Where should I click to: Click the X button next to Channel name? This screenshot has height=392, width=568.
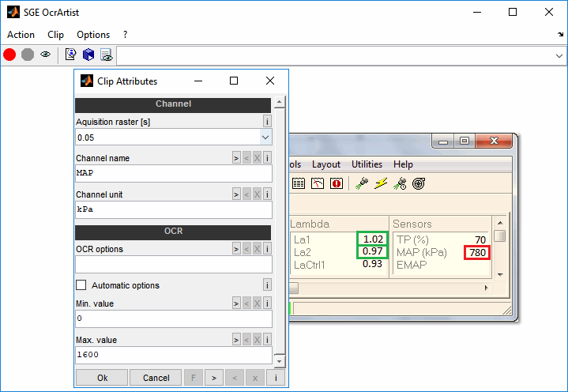(x=257, y=158)
